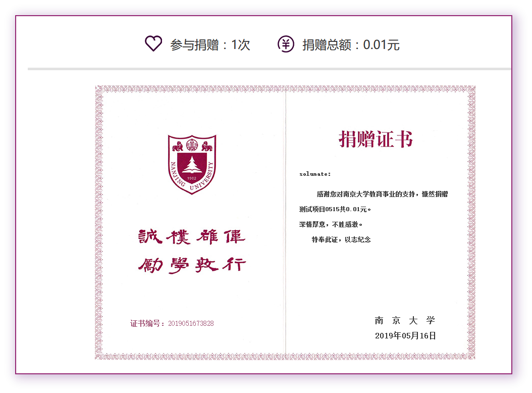Click the date 2019年05月16日

tap(405, 335)
